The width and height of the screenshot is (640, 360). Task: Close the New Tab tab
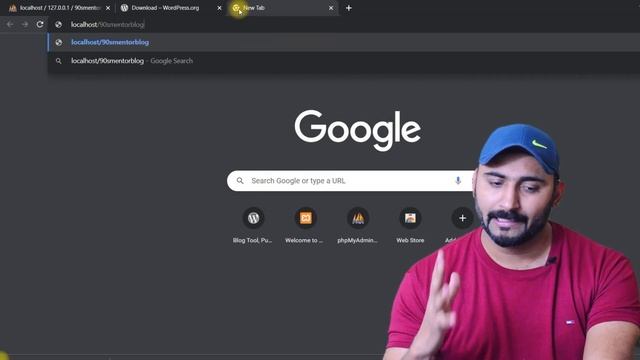point(331,8)
